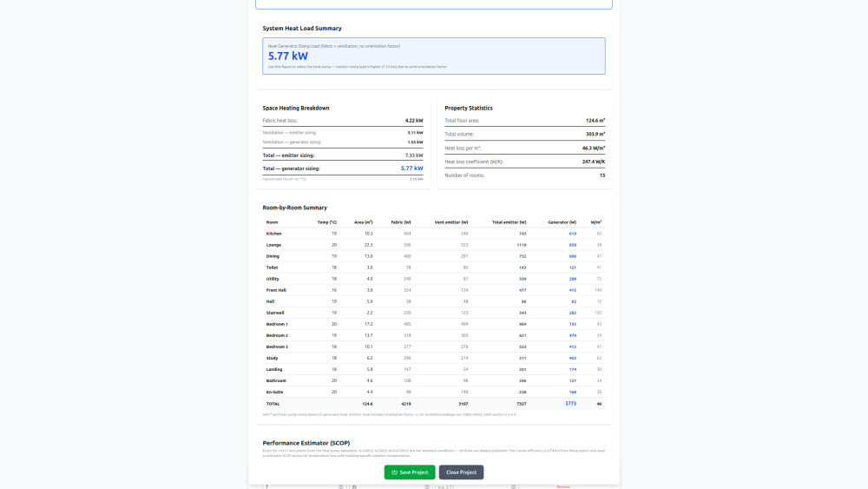Click the 5.77 kW heat generator load figure
Image resolution: width=868 pixels, height=489 pixels.
(x=288, y=56)
